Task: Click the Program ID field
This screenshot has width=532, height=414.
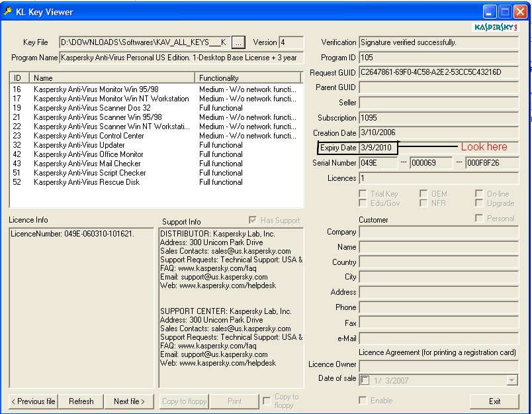Action: pyautogui.click(x=439, y=58)
